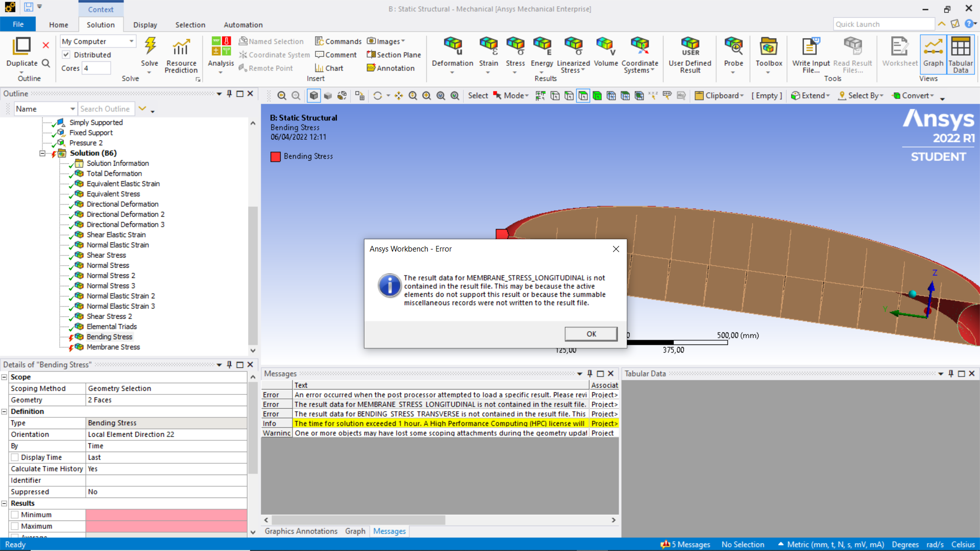Click the rotate view icon

click(377, 95)
